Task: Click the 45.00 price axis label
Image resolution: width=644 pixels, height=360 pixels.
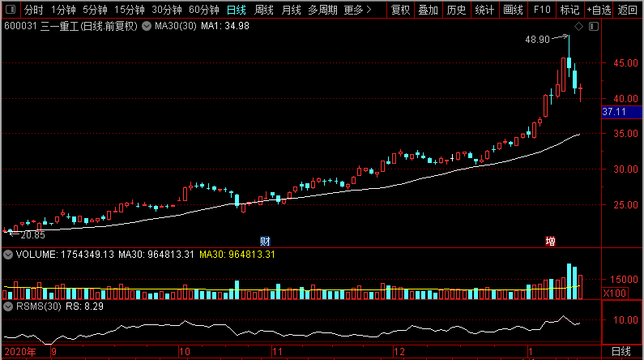Action: coord(625,63)
